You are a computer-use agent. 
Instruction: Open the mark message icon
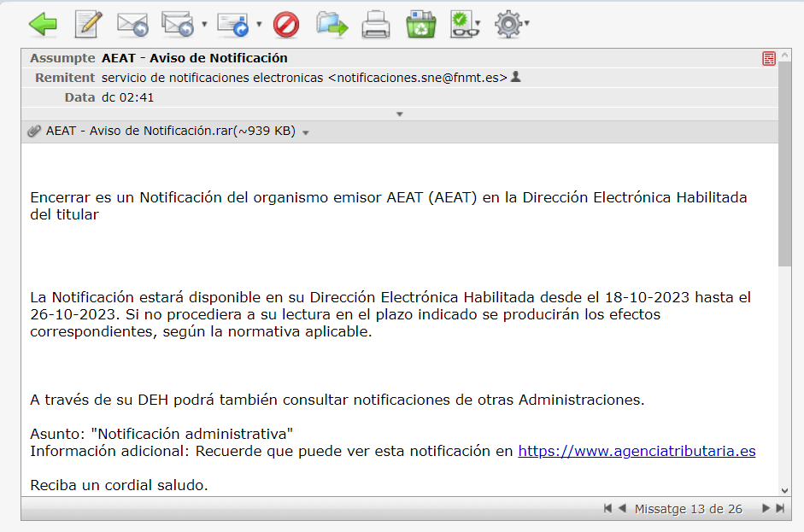[x=463, y=25]
